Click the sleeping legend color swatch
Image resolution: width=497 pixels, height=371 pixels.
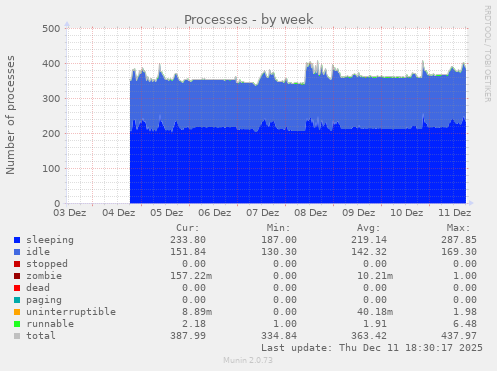[x=17, y=240]
